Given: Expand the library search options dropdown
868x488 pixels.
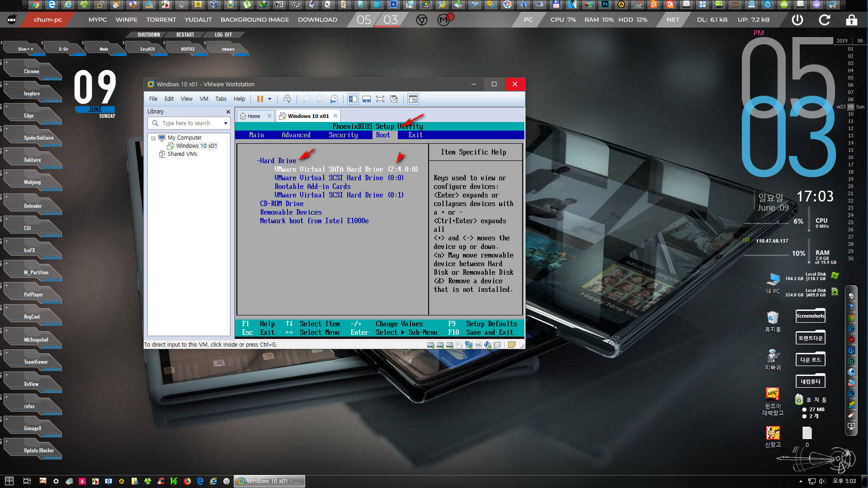Looking at the screenshot, I should pyautogui.click(x=226, y=123).
